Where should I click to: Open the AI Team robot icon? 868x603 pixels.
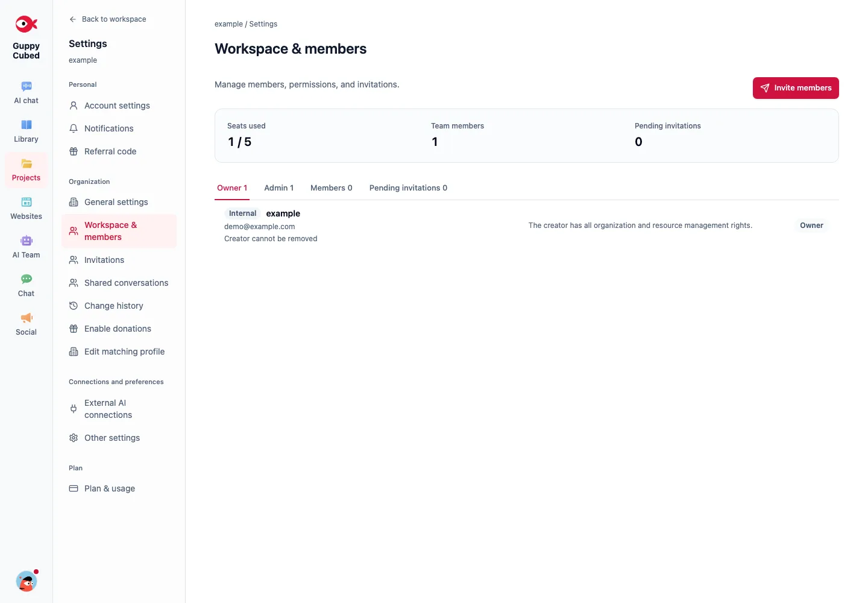click(27, 241)
